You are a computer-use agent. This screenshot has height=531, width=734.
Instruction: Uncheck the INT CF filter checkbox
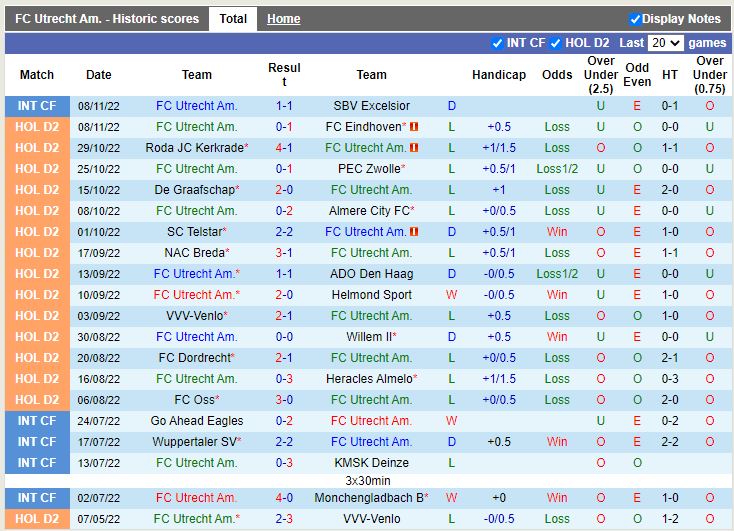[497, 43]
